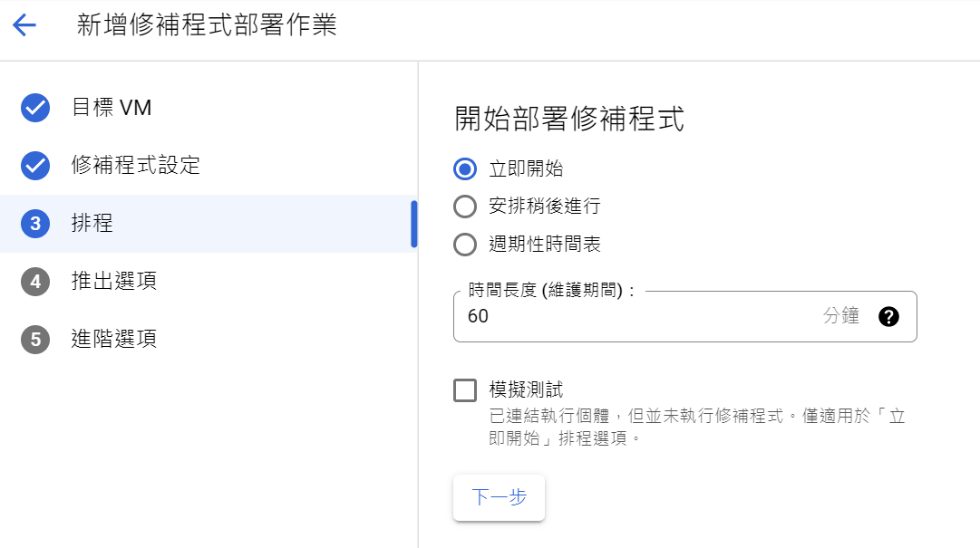Select the 週期性時間表 option
Screen dimensions: 980x548
464,243
